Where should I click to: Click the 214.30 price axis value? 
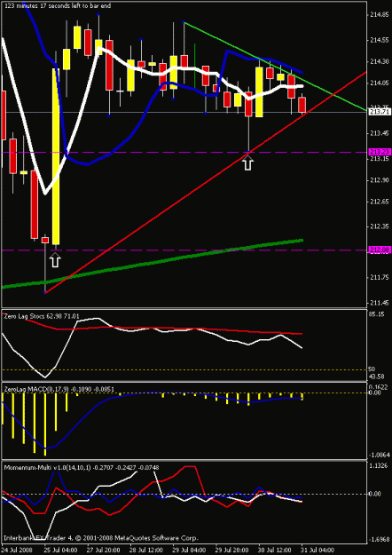coord(380,62)
